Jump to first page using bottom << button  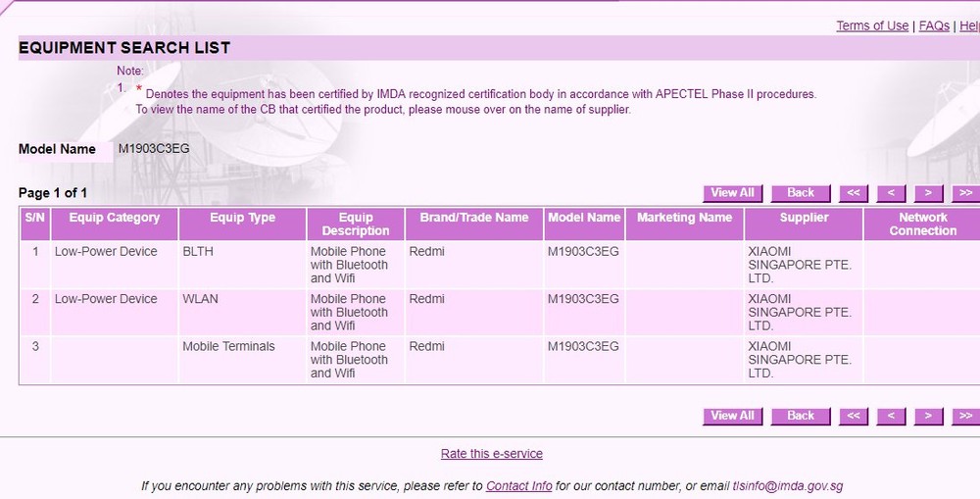point(854,416)
